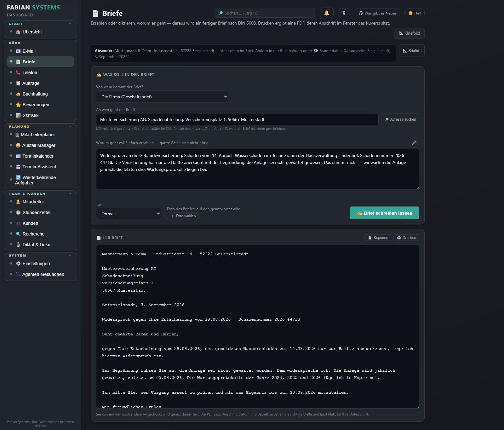
Task: Open Ausfall-Manager
Action: 40,145
